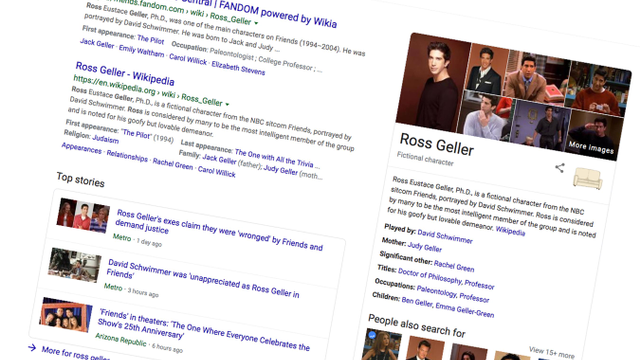Open Ross in tuxedo image
The width and height of the screenshot is (640, 360).
click(487, 69)
